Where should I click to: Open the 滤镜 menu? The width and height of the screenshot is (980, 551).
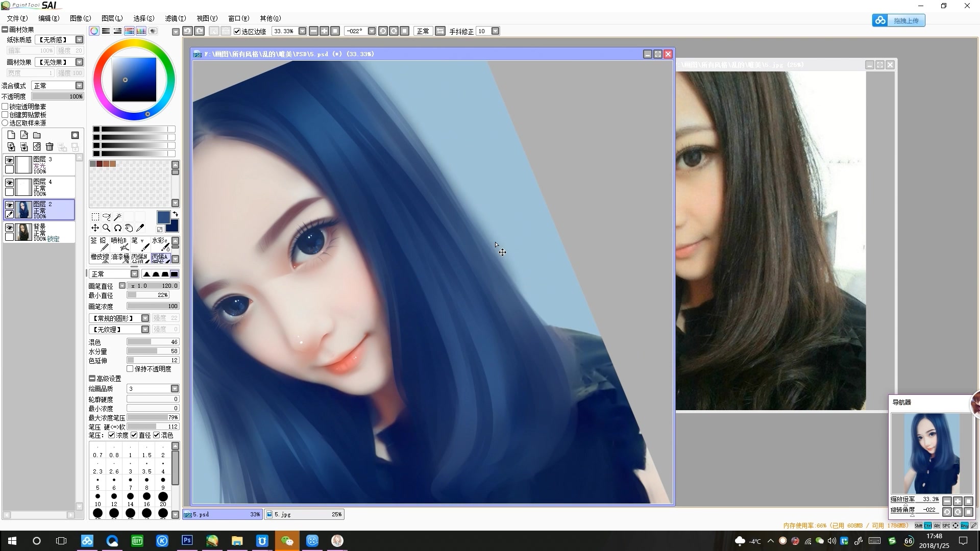coord(175,18)
